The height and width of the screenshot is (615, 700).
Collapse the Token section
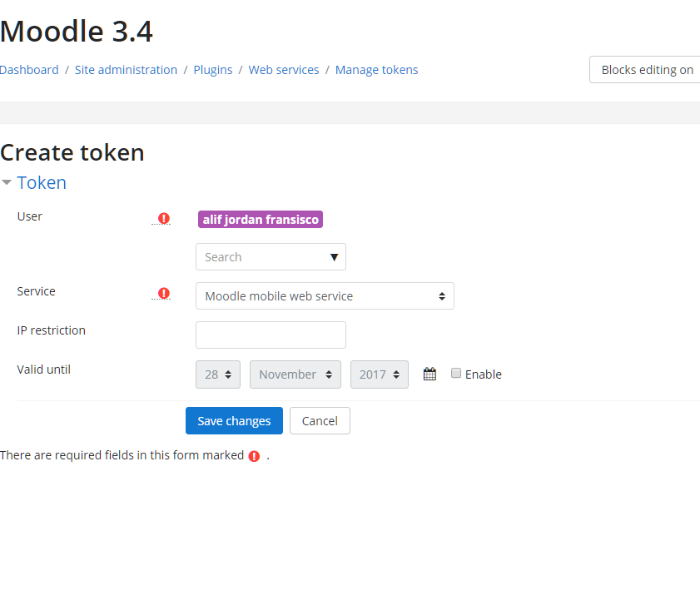pyautogui.click(x=7, y=182)
